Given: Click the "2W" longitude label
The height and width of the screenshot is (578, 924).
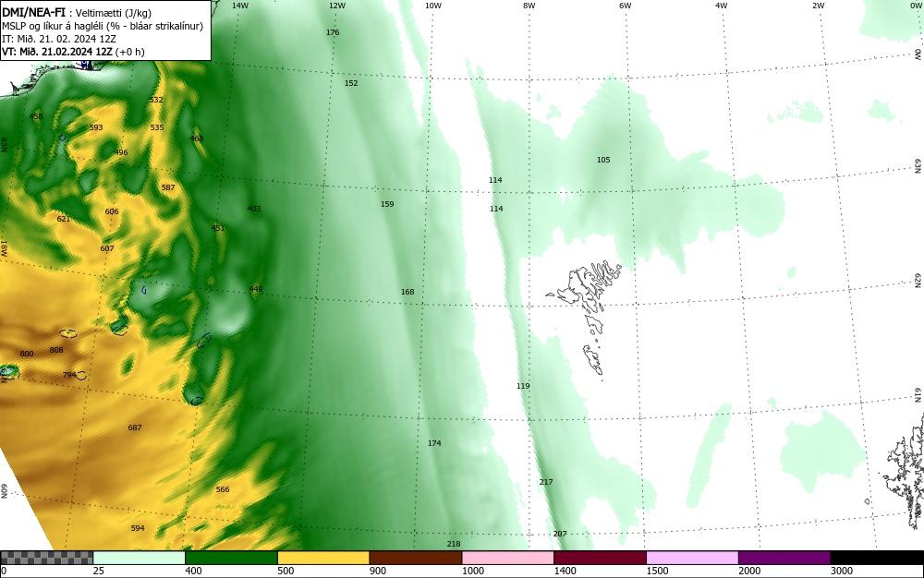Looking at the screenshot, I should (x=818, y=6).
